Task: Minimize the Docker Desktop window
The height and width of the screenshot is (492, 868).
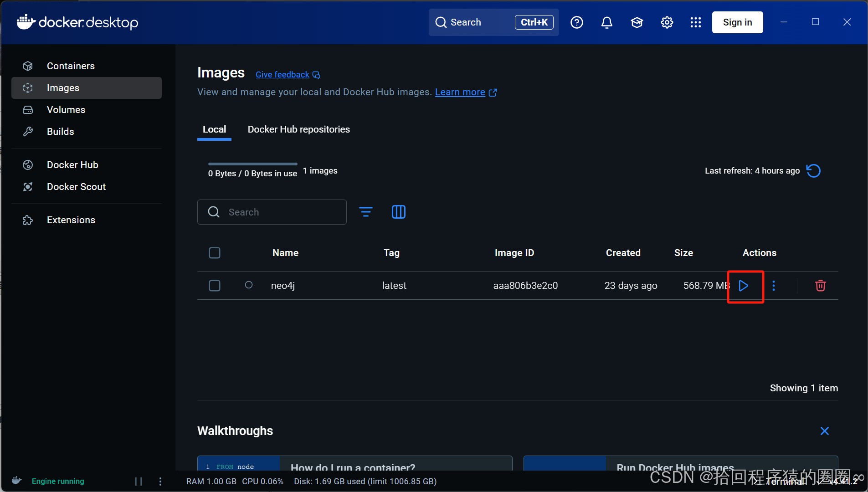Action: [x=784, y=22]
